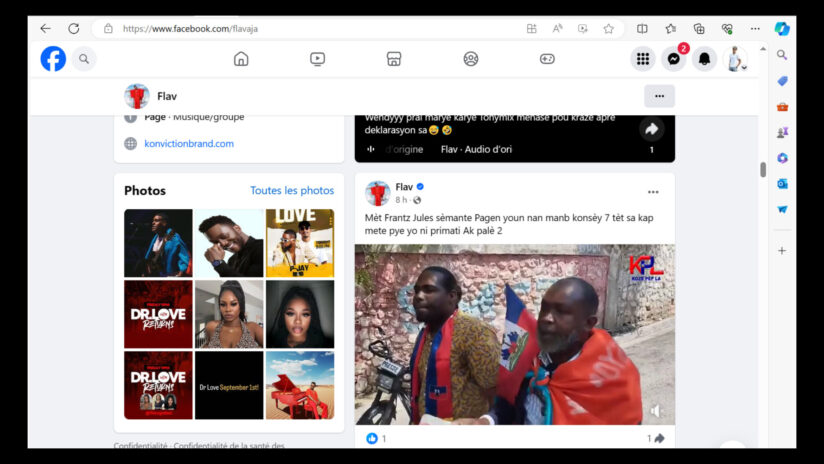This screenshot has width=824, height=464.
Task: Open the Facebook Watch video tab
Action: (317, 59)
